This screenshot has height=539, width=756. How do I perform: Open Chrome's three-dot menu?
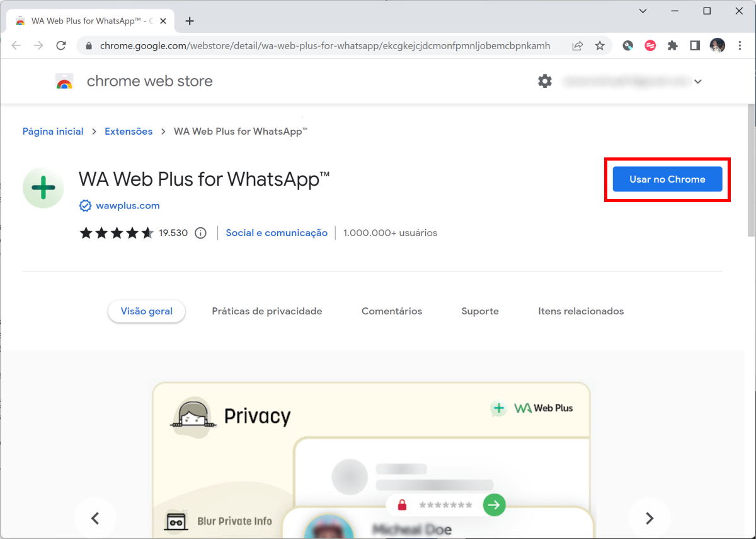coord(740,45)
